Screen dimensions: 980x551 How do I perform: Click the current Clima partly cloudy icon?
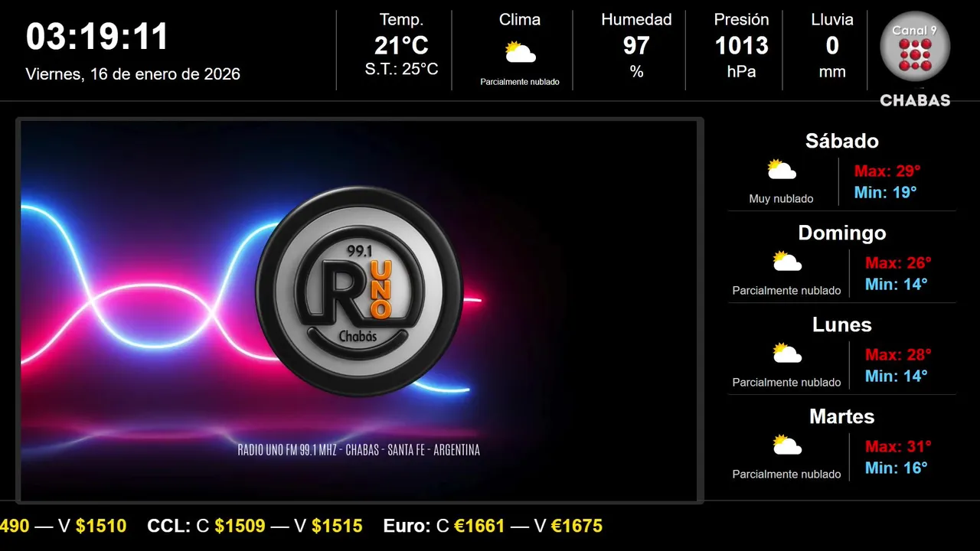coord(520,52)
